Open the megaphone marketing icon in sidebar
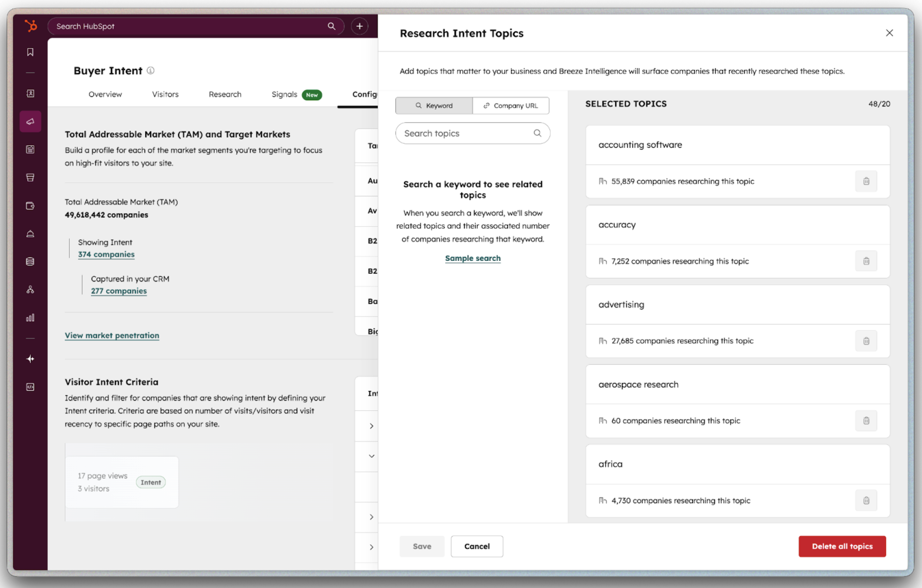 pyautogui.click(x=30, y=121)
